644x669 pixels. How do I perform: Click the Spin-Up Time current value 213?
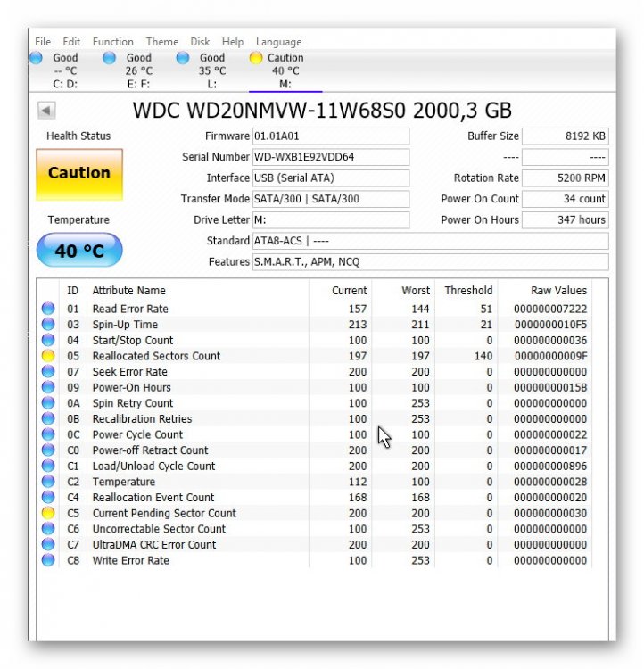click(358, 325)
